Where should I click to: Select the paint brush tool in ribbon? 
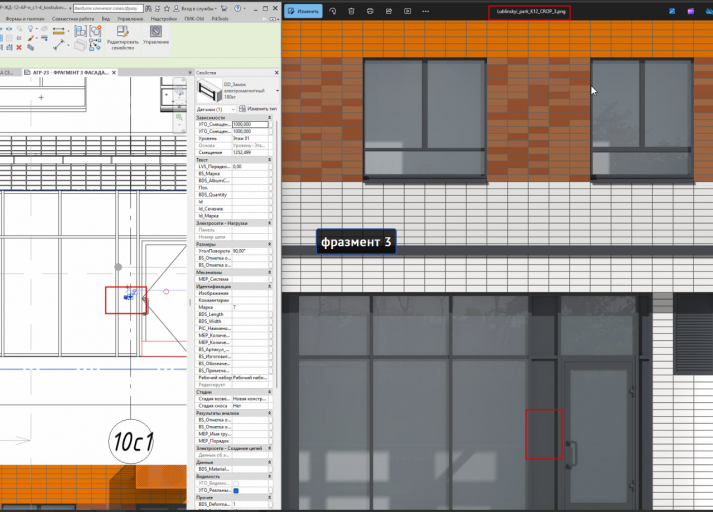tap(31, 38)
